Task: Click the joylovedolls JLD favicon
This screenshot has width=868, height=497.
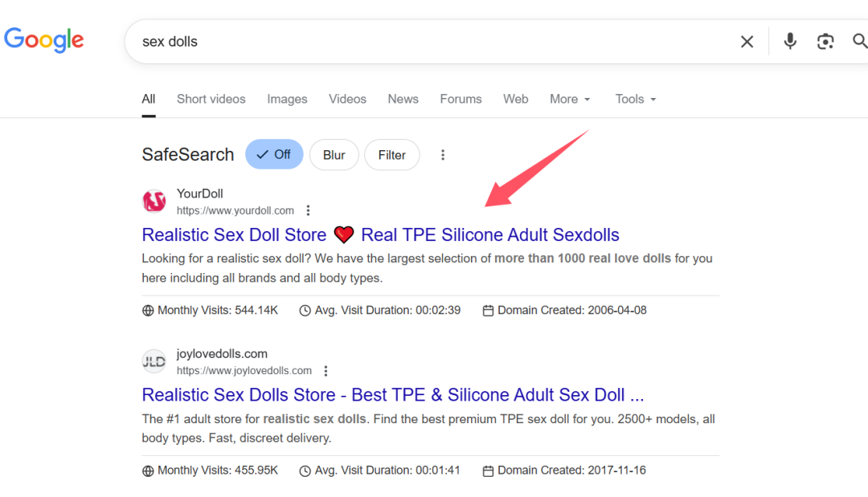Action: coord(154,361)
